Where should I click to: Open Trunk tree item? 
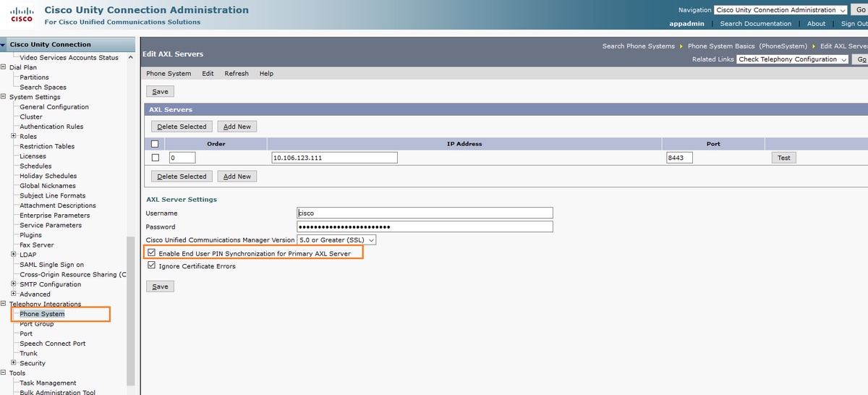pyautogui.click(x=28, y=354)
